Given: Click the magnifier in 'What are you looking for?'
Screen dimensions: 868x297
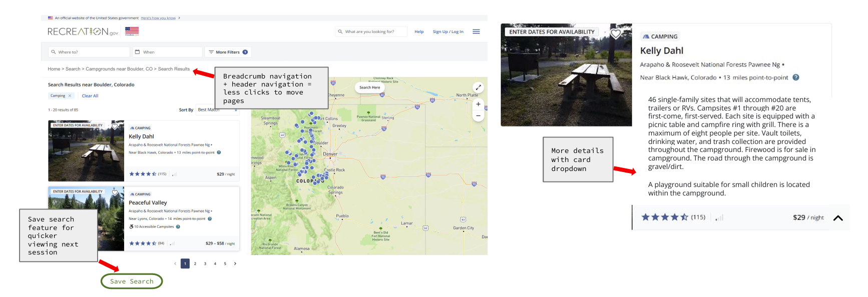Looking at the screenshot, I should coord(340,31).
